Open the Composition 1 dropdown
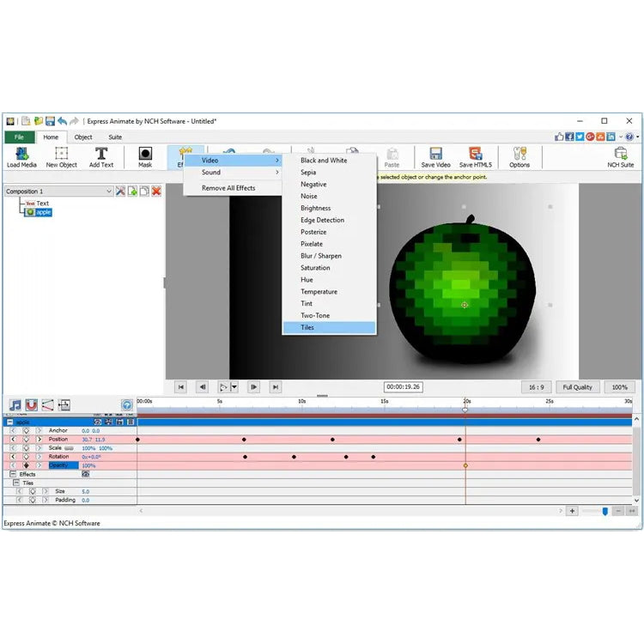Screen dimensions: 644x644 (108, 191)
